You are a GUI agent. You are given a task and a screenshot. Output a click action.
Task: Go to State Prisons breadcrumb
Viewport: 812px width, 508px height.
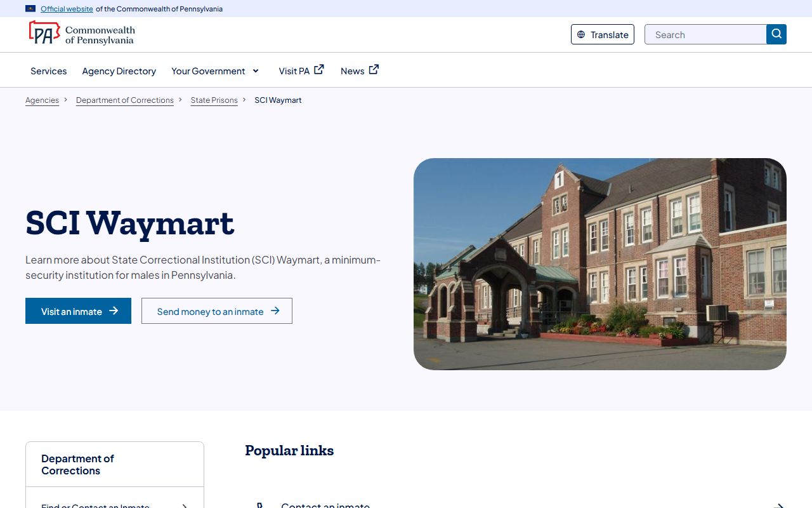click(x=214, y=100)
